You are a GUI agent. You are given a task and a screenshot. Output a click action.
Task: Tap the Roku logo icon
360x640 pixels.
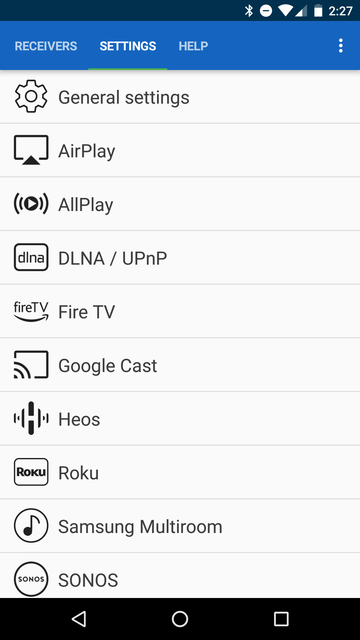[31, 472]
